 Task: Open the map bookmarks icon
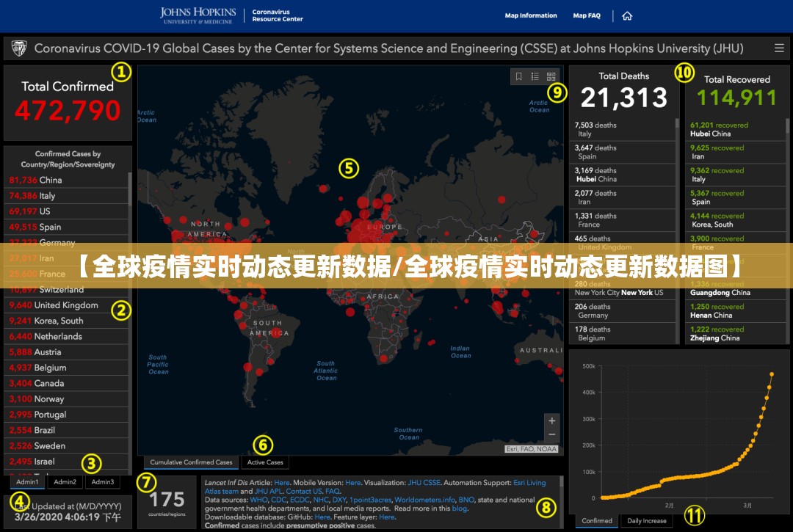point(519,76)
